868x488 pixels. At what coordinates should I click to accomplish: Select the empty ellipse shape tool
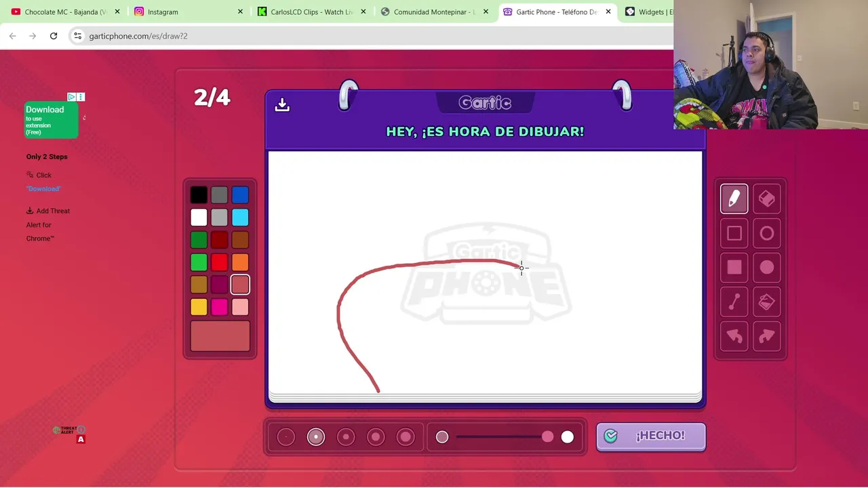(x=767, y=233)
